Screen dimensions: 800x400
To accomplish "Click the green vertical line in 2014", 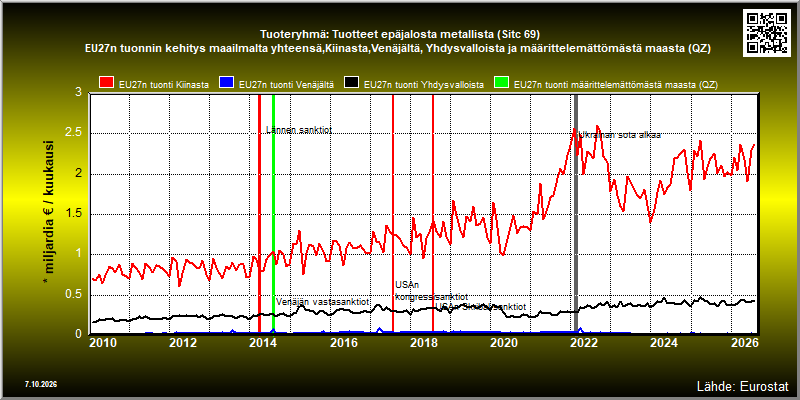I will click(273, 214).
